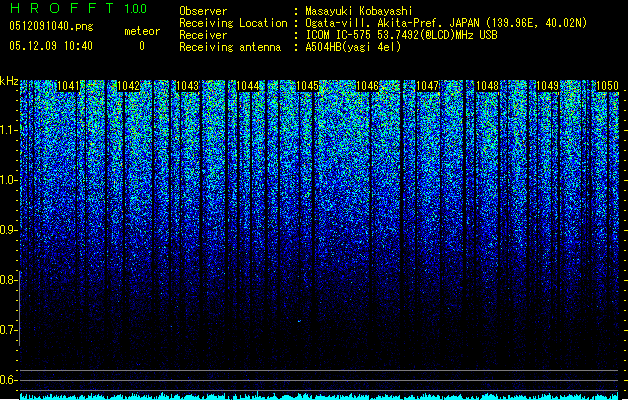
Task: Click observer name Masayuki Kobayashi
Action: pos(359,11)
